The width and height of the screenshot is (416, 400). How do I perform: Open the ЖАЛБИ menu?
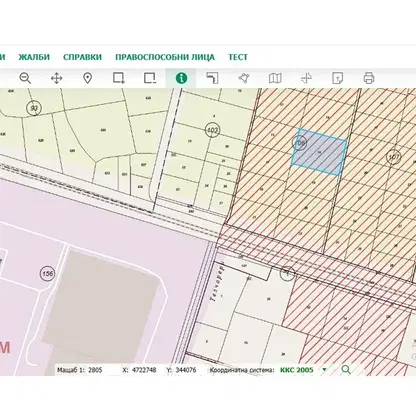pyautogui.click(x=34, y=57)
